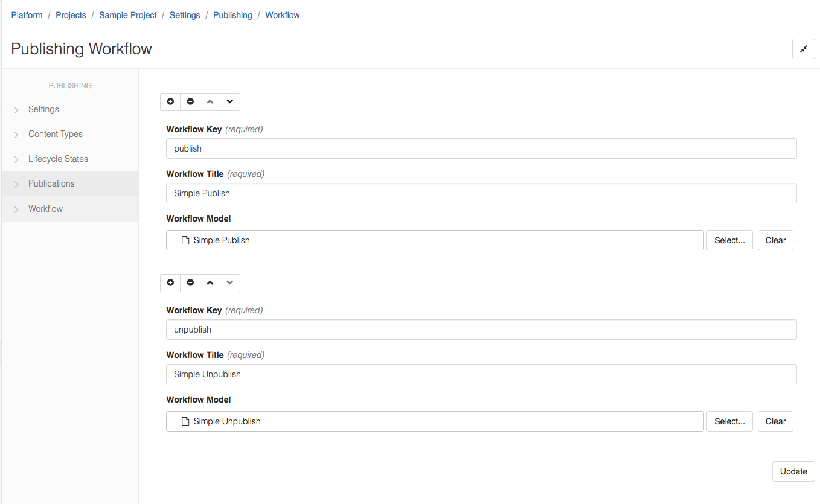
Task: Open Content Types in the sidebar
Action: 70,134
